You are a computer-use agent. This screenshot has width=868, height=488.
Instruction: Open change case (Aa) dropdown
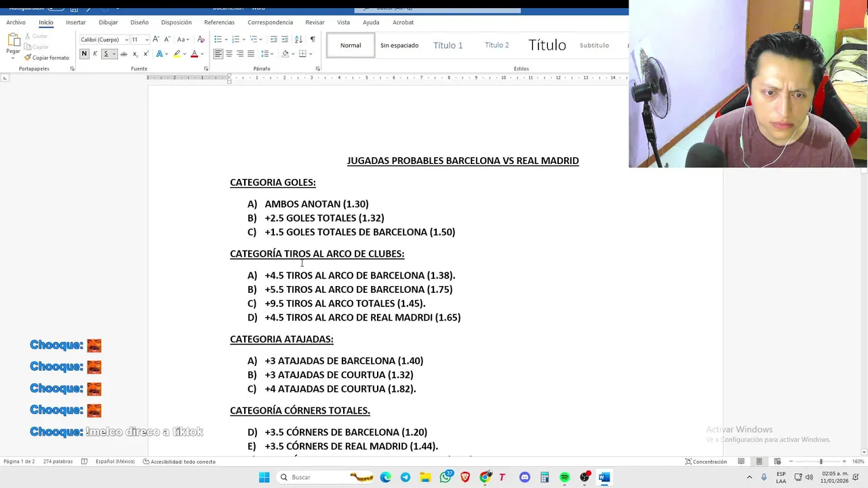click(182, 39)
